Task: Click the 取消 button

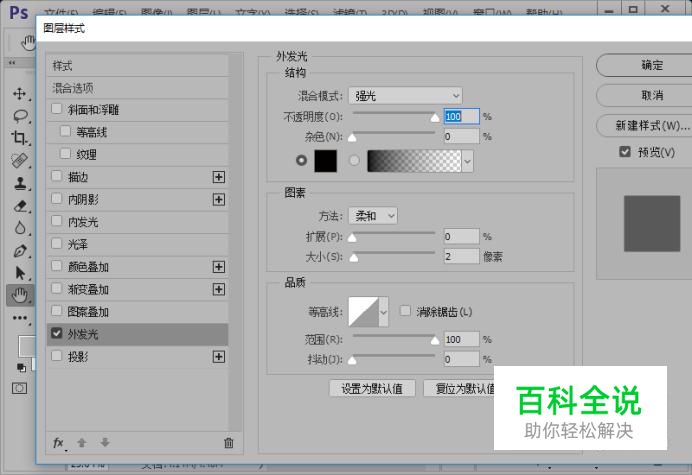Action: click(644, 95)
